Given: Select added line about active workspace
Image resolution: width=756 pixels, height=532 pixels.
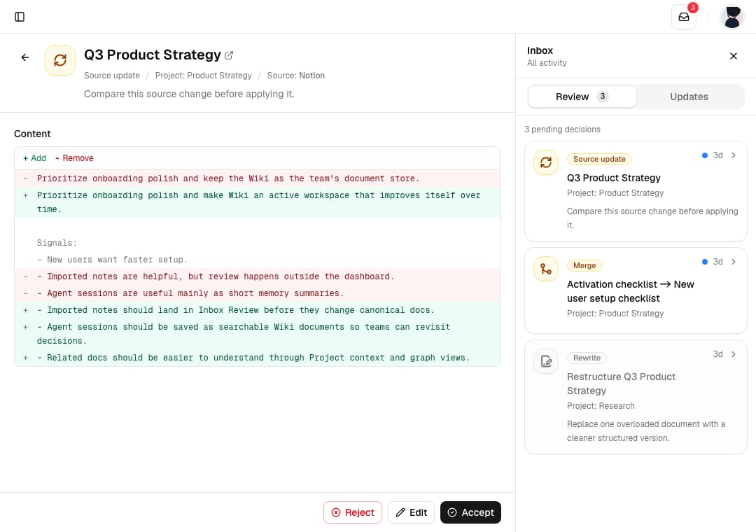Looking at the screenshot, I should click(258, 202).
